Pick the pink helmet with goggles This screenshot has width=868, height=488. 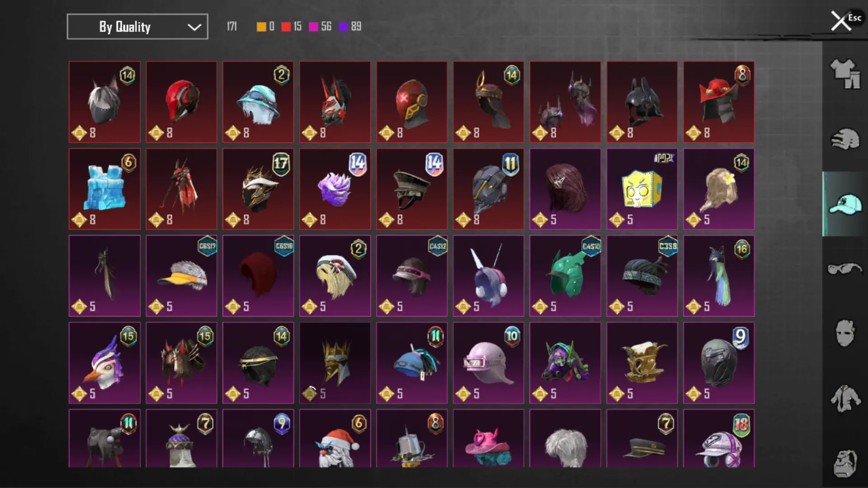coord(489,363)
